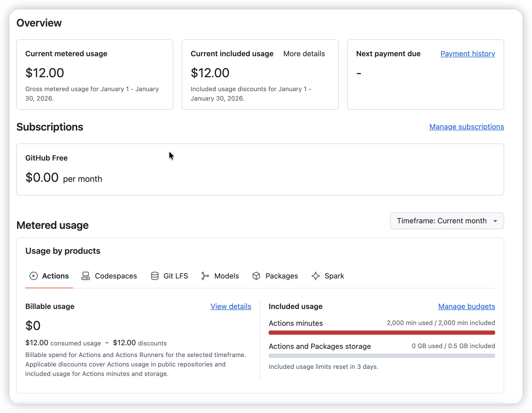Screen dimensions: 532x413
Task: Open the Timeframe: Current month dropdown
Action: (447, 221)
